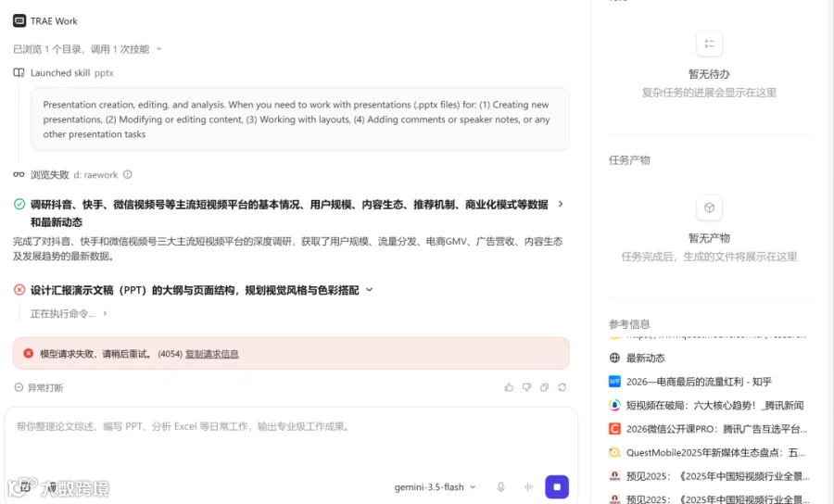The height and width of the screenshot is (504, 834).
Task: Click the 异常打断 status icon
Action: tap(19, 387)
